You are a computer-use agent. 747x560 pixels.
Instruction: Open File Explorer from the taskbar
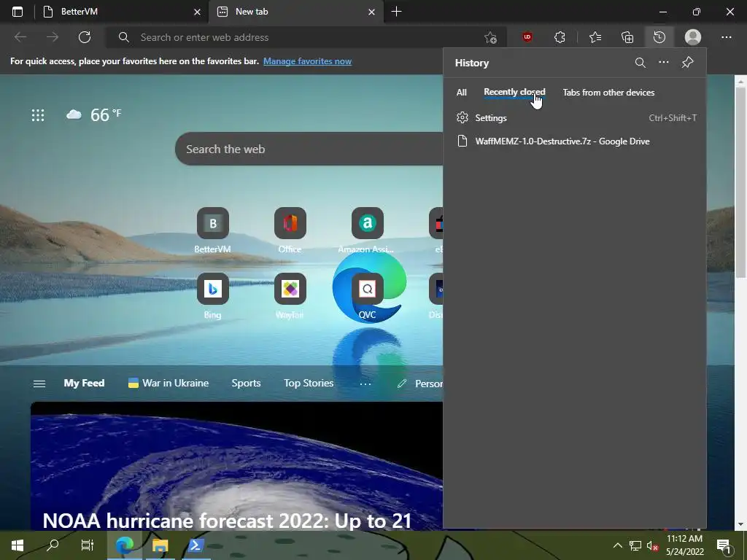[x=160, y=545]
